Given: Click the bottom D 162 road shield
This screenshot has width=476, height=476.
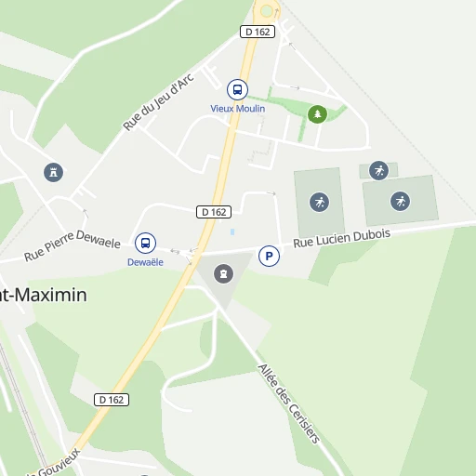Looking at the screenshot, I should (112, 400).
